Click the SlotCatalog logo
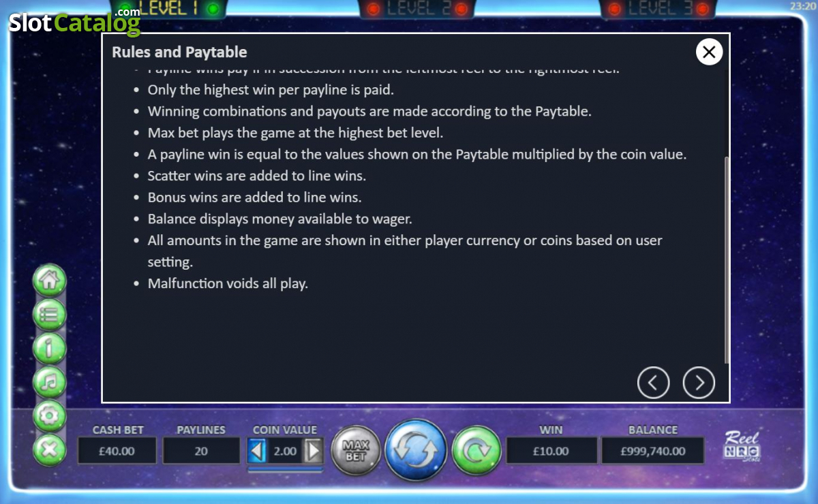Viewport: 818px width, 504px height. tap(75, 22)
